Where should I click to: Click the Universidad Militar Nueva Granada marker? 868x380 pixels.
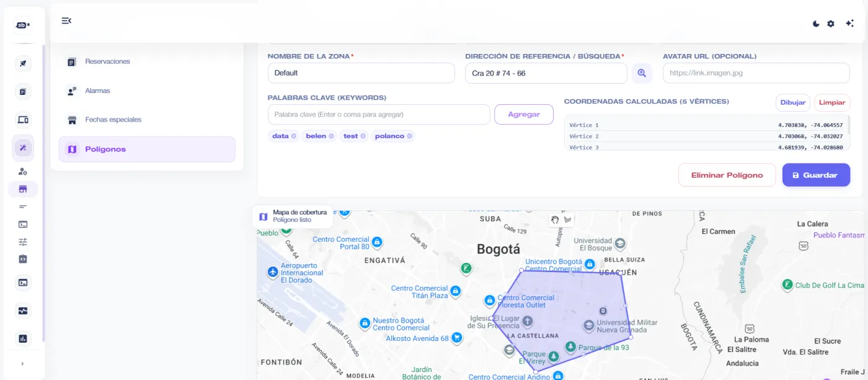coord(588,325)
